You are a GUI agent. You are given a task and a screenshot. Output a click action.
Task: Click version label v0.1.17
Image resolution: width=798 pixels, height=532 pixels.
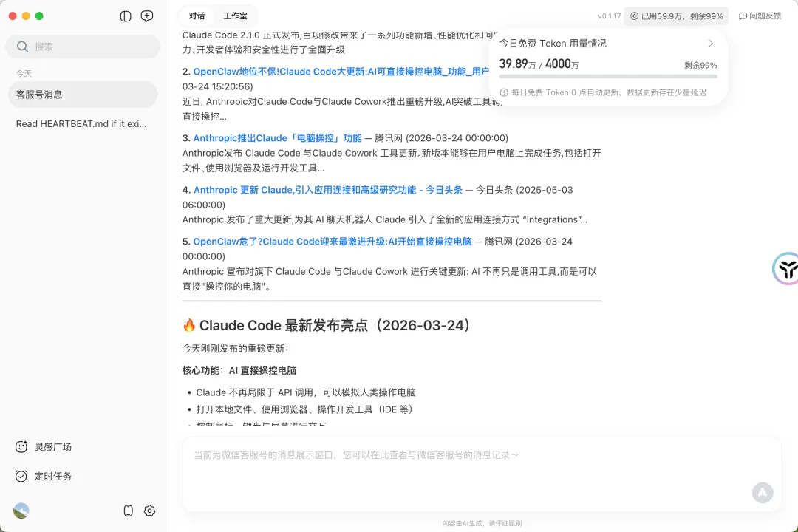609,16
